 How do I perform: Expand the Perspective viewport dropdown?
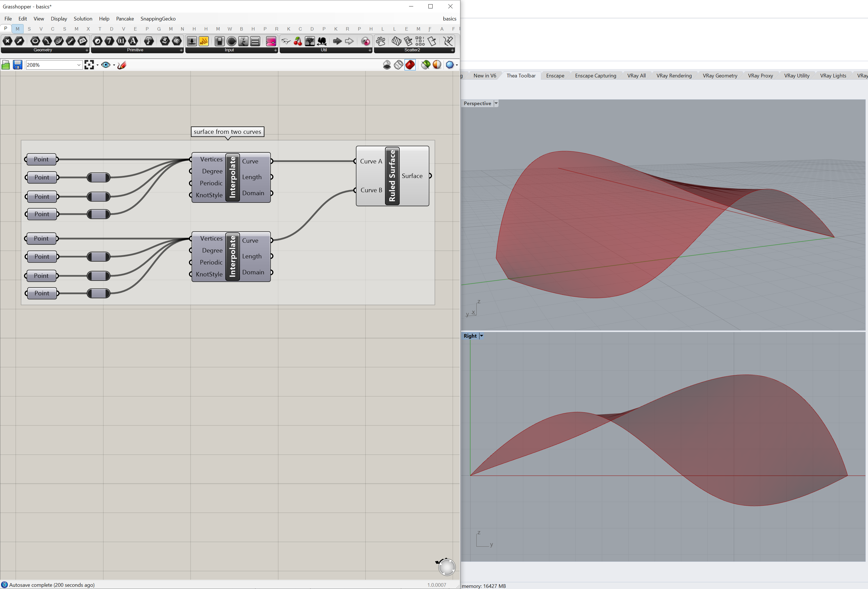click(496, 103)
